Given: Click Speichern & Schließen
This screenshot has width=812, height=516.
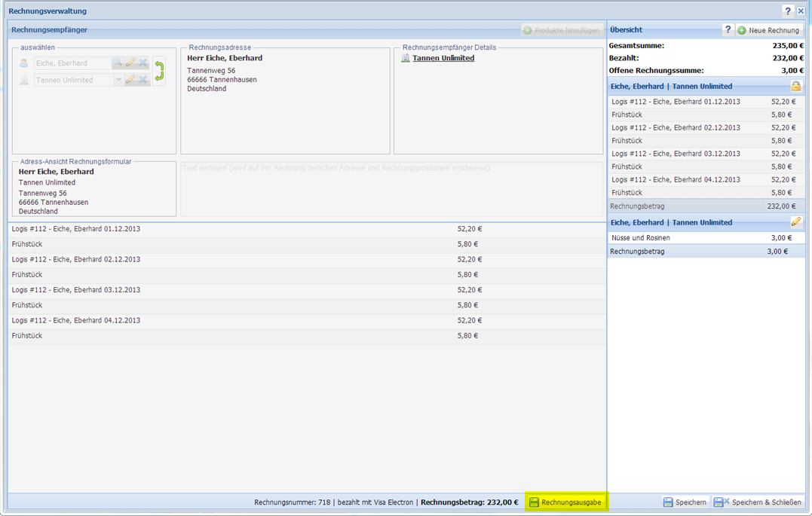Looking at the screenshot, I should coord(758,502).
